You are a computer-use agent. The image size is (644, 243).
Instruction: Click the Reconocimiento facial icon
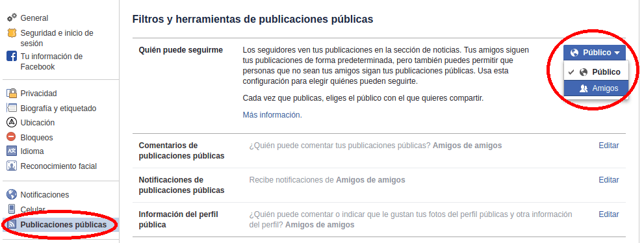pyautogui.click(x=12, y=166)
